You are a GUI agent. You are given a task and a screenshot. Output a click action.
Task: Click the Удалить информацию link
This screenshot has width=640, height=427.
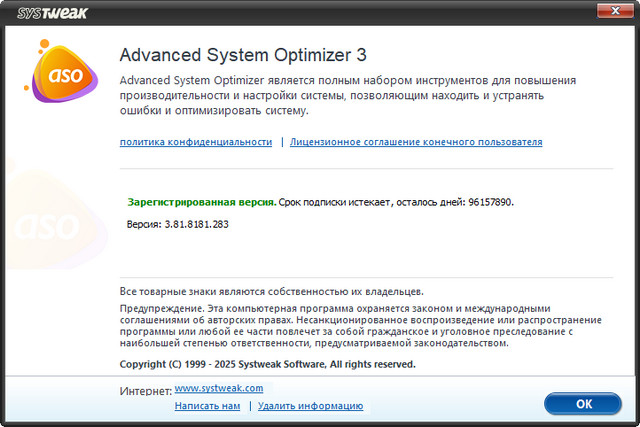(310, 406)
